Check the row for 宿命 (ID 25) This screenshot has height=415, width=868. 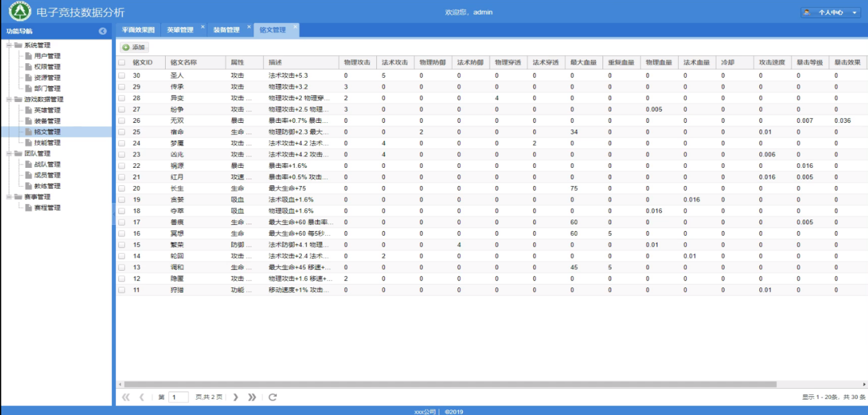(x=121, y=132)
